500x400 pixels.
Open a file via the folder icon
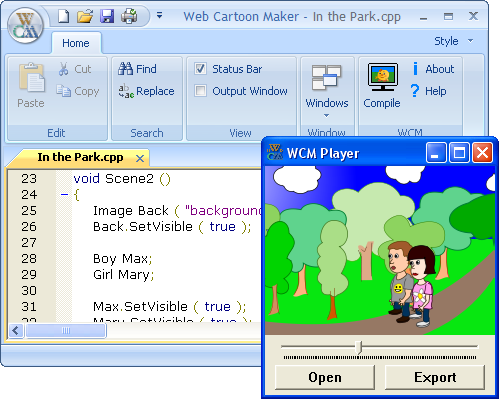tap(85, 16)
